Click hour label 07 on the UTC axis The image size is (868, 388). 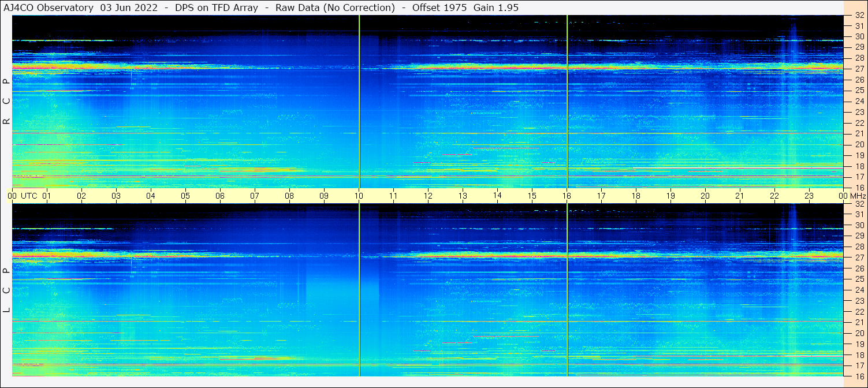coord(255,196)
